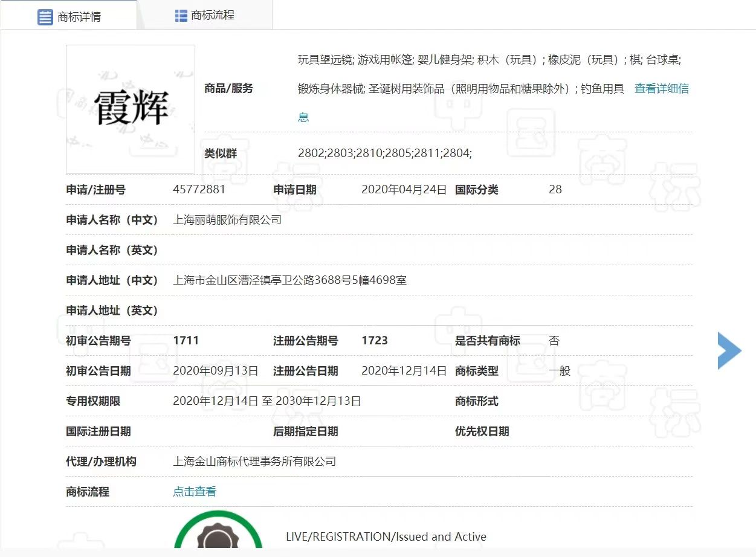Click the 初审公告期号 label
This screenshot has width=756, height=557.
(x=99, y=341)
